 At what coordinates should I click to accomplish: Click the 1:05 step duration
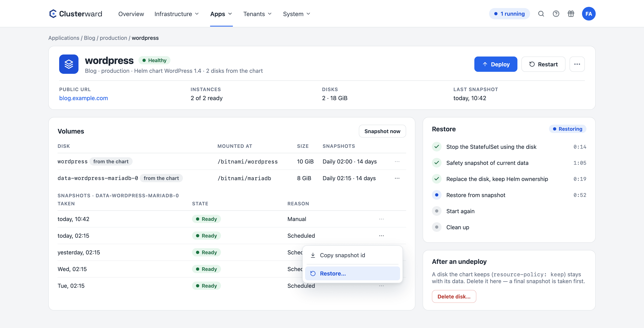[580, 163]
